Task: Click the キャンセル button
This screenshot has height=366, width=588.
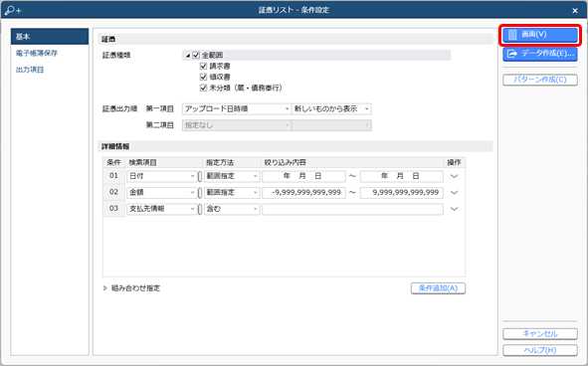Action: click(540, 334)
